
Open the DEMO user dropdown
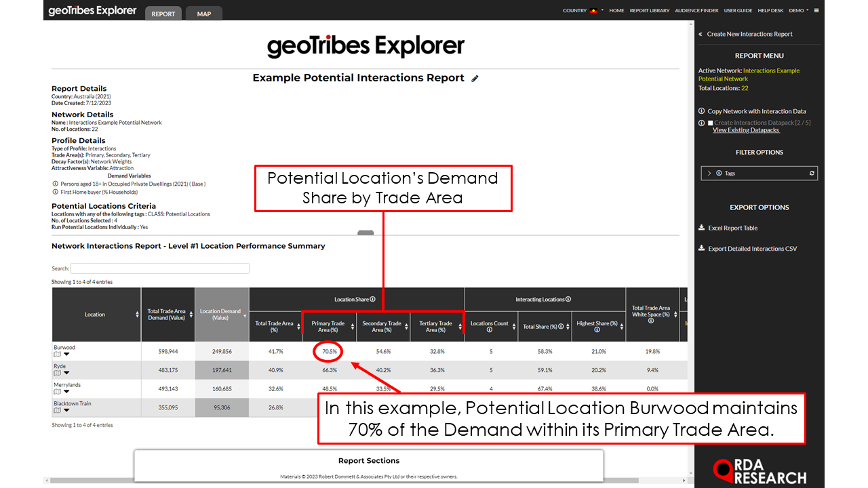point(799,11)
